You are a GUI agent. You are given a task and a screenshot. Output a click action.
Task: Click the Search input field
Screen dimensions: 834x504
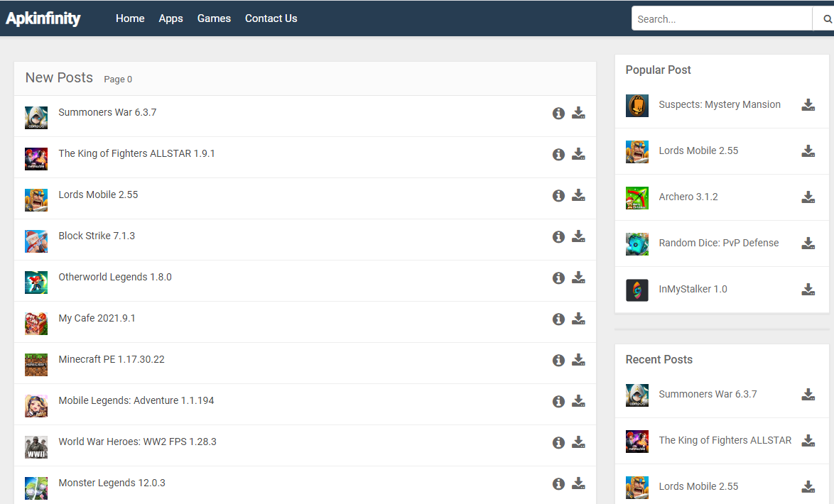(721, 19)
